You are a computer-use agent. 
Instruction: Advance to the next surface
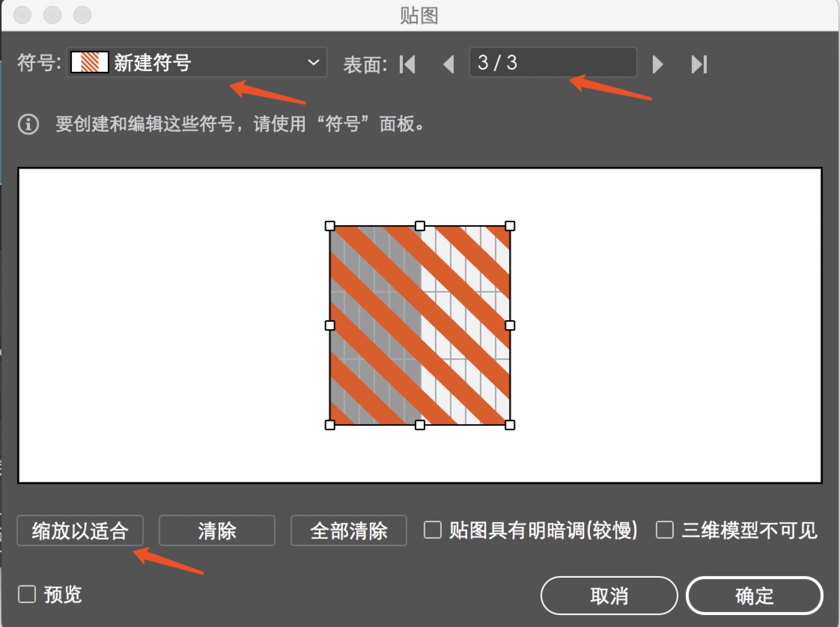658,64
